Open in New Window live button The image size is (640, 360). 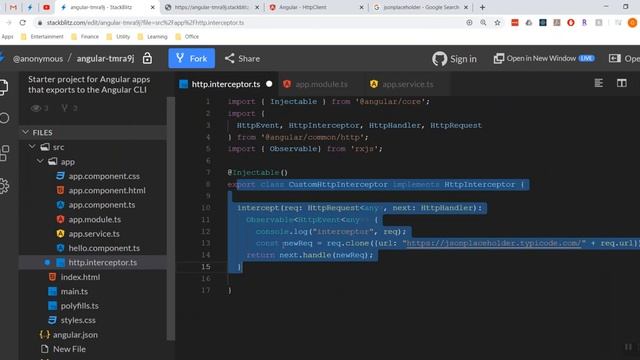544,58
